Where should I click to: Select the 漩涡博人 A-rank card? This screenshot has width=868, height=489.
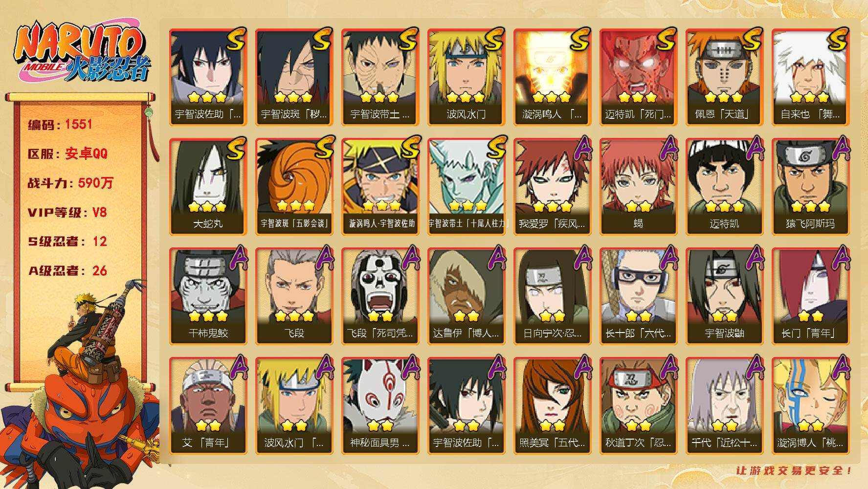click(810, 406)
